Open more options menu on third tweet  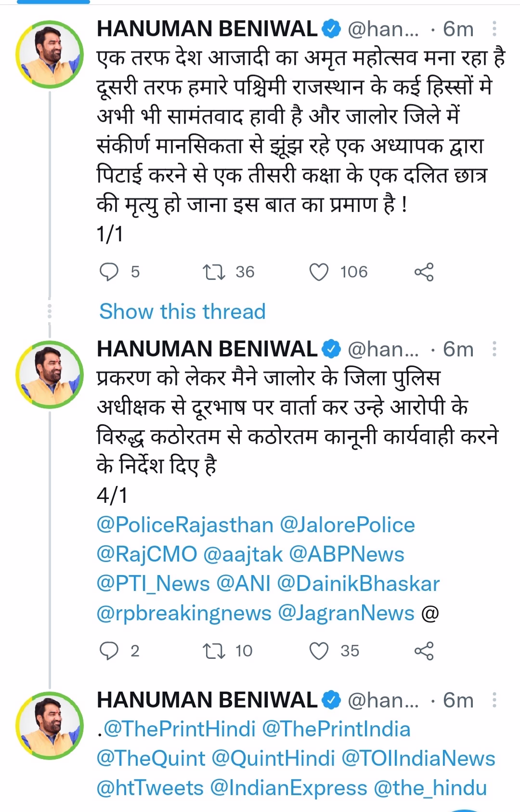[494, 700]
